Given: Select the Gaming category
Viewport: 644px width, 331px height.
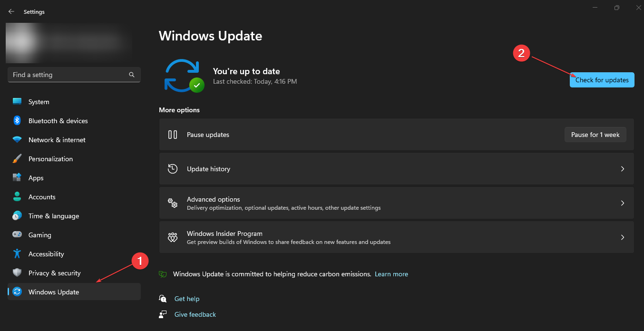Looking at the screenshot, I should (x=74, y=235).
